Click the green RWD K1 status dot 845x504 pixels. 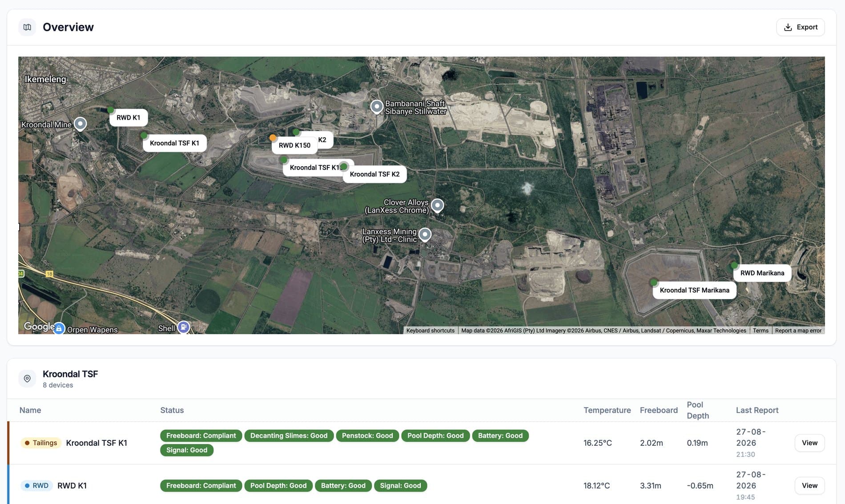point(110,110)
